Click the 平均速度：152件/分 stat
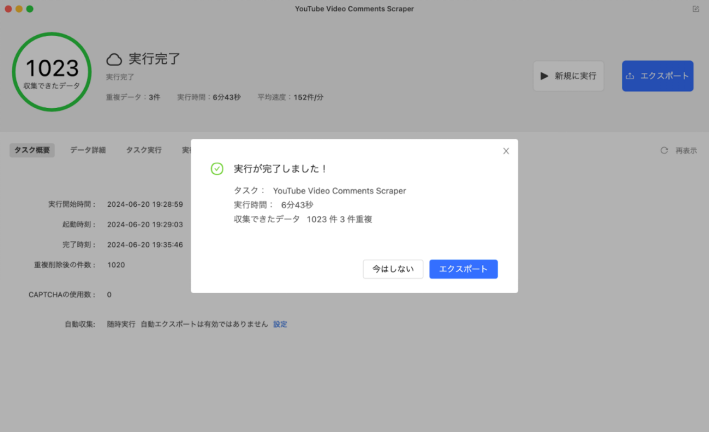 290,97
